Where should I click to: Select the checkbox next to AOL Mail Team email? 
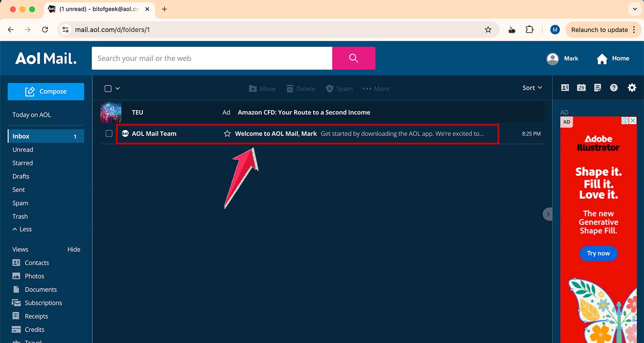point(109,133)
